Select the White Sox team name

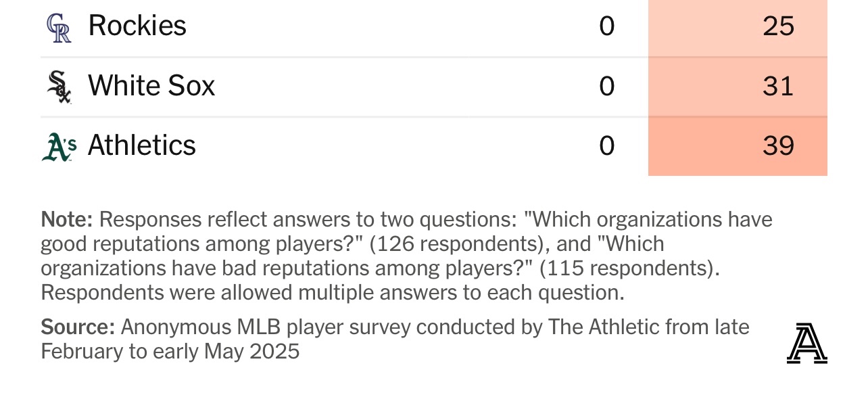151,86
